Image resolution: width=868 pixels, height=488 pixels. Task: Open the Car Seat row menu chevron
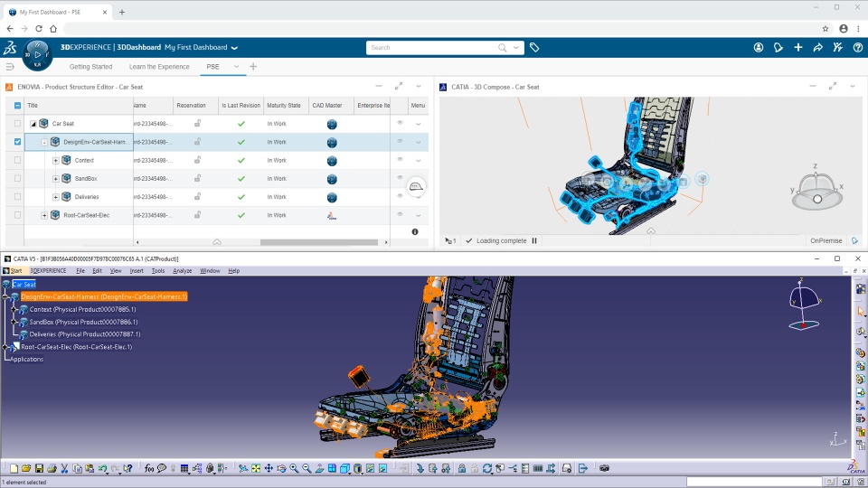click(418, 124)
